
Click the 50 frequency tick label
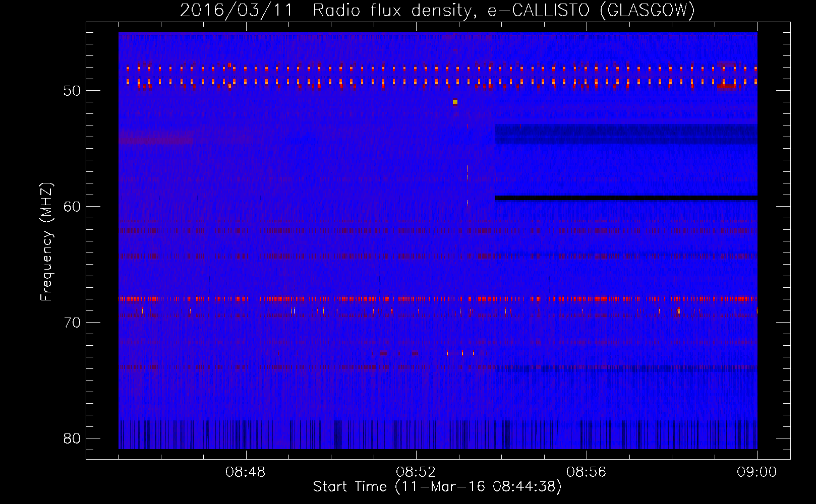72,91
